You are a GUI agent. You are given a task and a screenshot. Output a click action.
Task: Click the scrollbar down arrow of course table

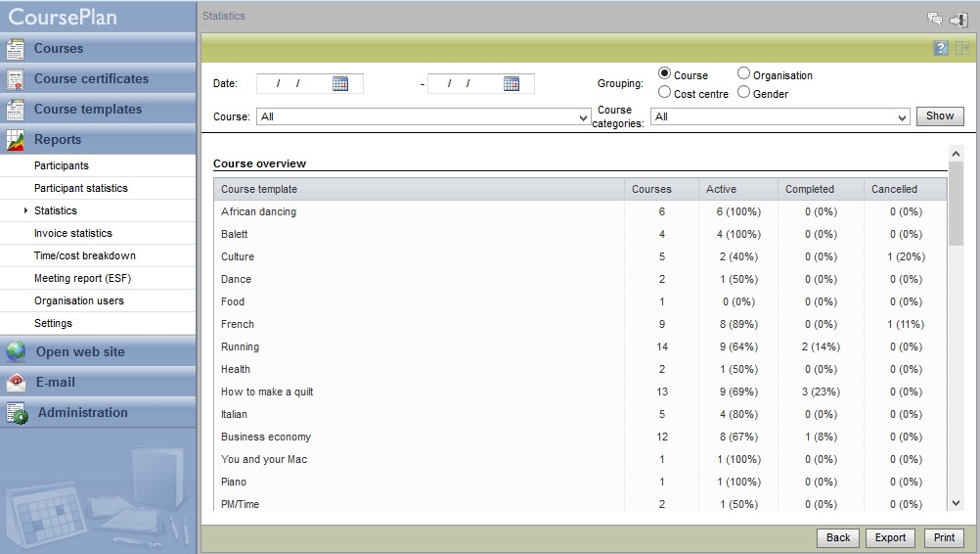(956, 503)
